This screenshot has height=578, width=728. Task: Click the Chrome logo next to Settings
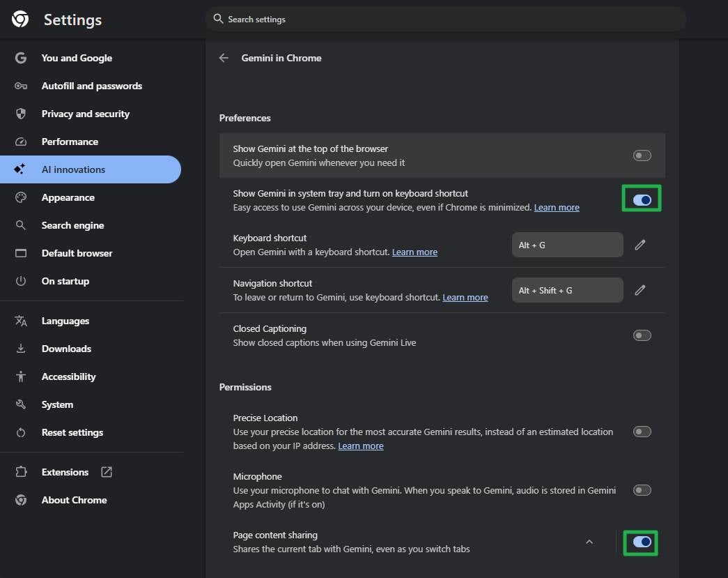[20, 20]
